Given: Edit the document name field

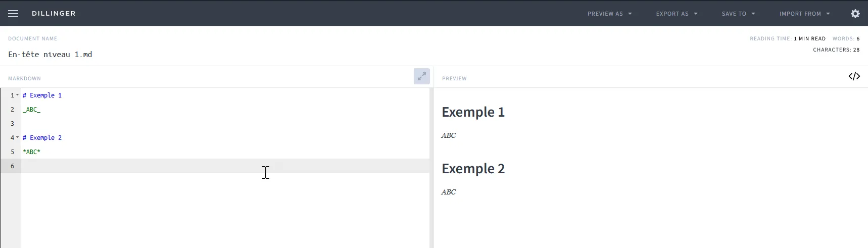Looking at the screenshot, I should (50, 55).
